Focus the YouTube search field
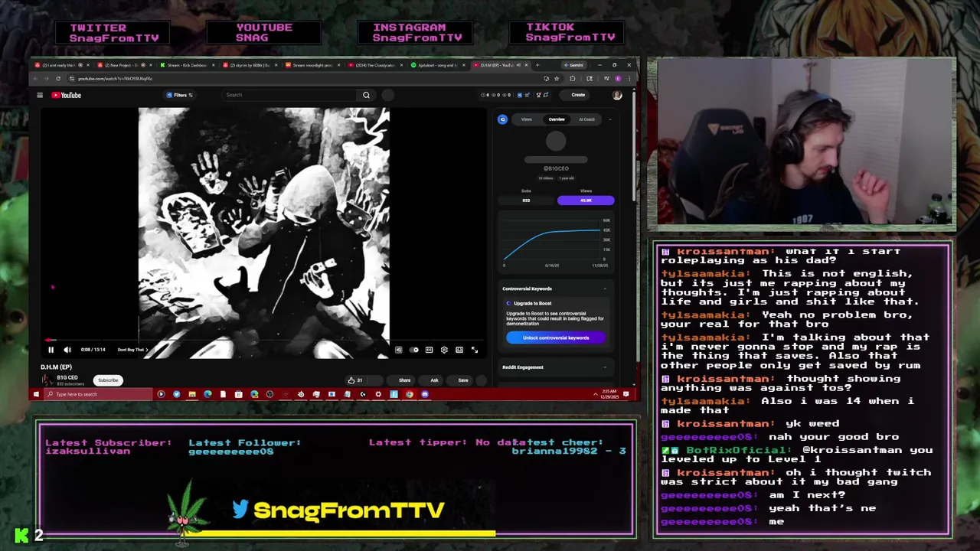This screenshot has width=980, height=551. (289, 95)
